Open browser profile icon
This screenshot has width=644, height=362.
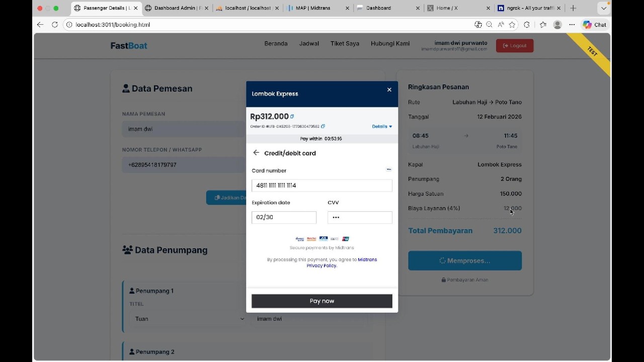pyautogui.click(x=557, y=25)
